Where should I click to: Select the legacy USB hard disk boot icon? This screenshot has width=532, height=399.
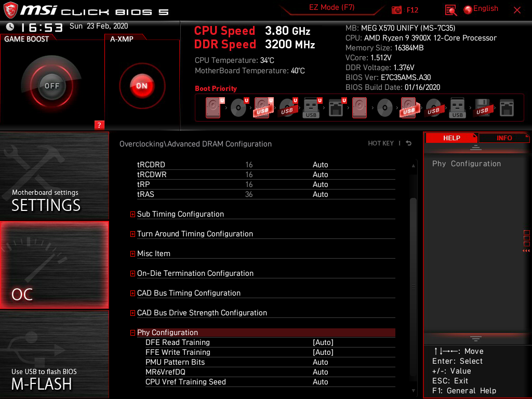(x=409, y=108)
